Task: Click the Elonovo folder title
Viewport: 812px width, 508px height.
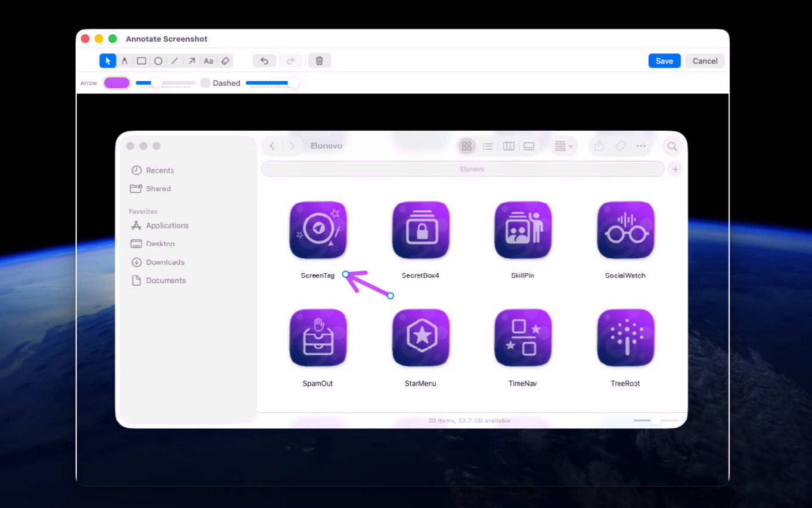Action: pyautogui.click(x=327, y=146)
